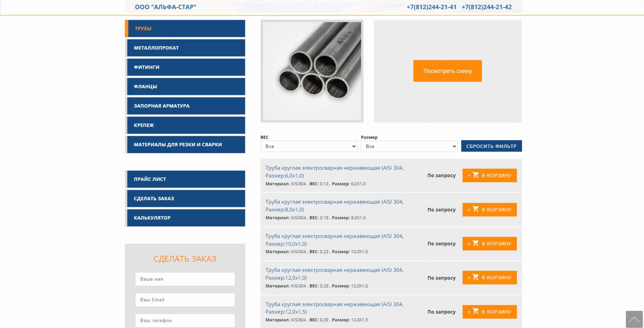644x328 pixels.
Task: Focus the Ваше имя input field
Action: (185, 279)
